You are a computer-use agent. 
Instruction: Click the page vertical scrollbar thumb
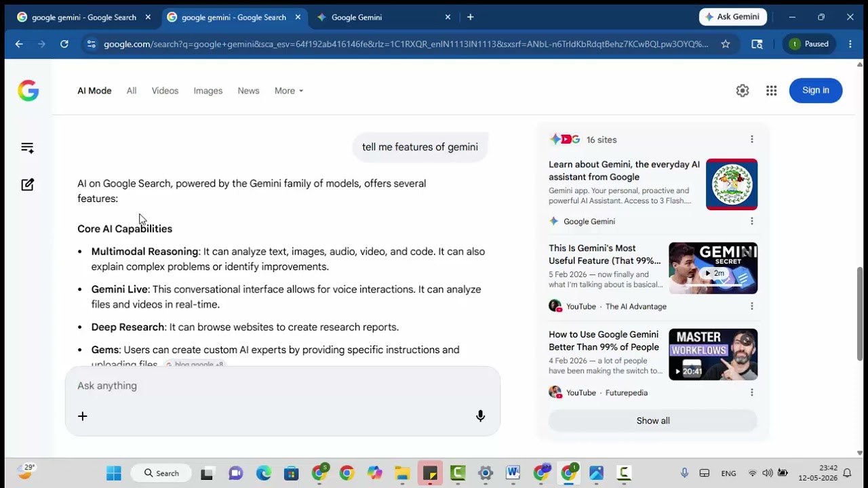(861, 313)
